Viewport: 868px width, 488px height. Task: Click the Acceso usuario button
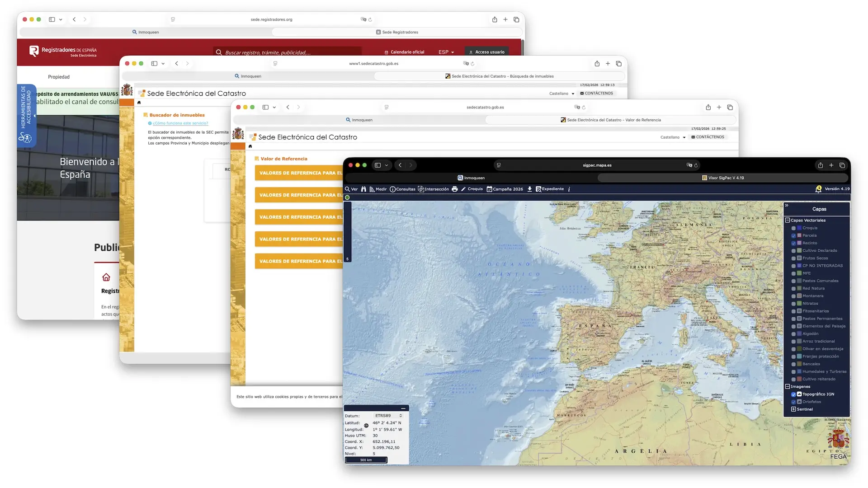click(487, 52)
